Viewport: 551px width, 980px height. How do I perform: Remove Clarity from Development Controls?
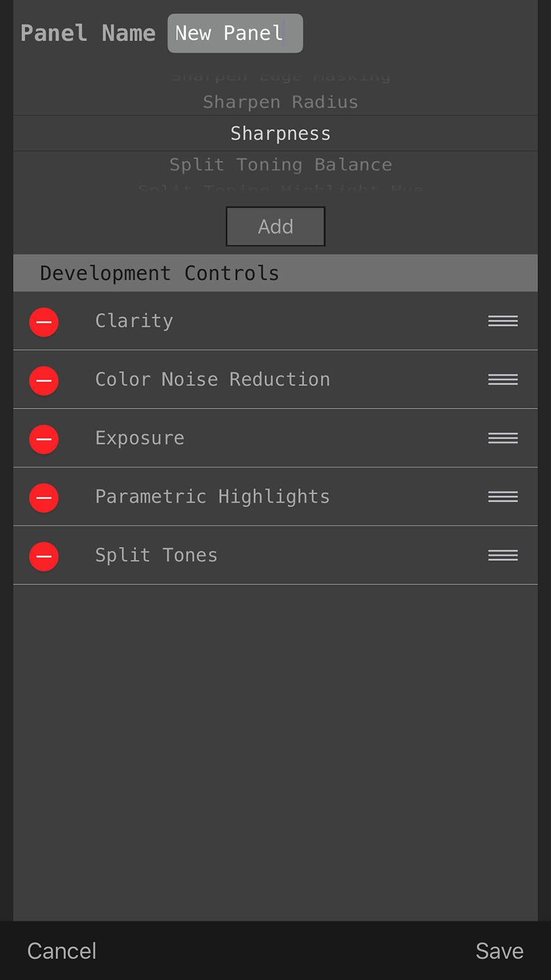click(x=43, y=322)
